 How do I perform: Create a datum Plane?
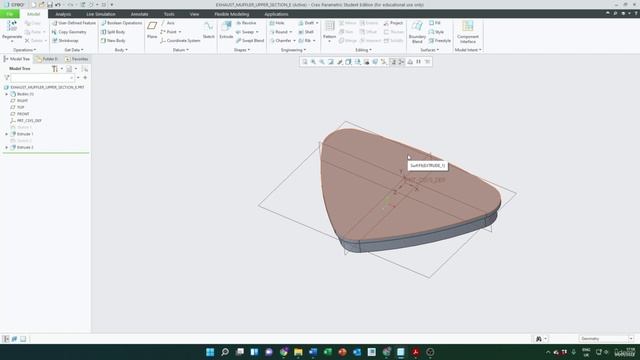pyautogui.click(x=152, y=31)
